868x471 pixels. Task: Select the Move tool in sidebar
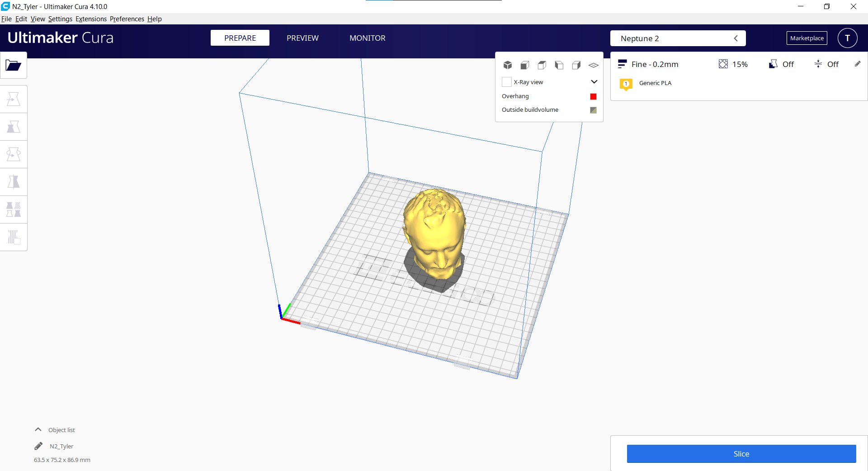tap(14, 99)
